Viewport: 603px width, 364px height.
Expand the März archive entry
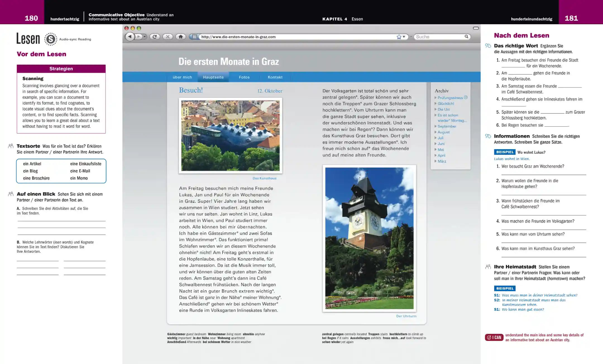pyautogui.click(x=442, y=161)
